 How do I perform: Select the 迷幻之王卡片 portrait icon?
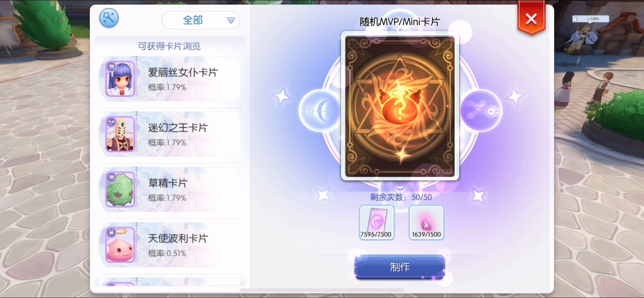click(x=120, y=134)
